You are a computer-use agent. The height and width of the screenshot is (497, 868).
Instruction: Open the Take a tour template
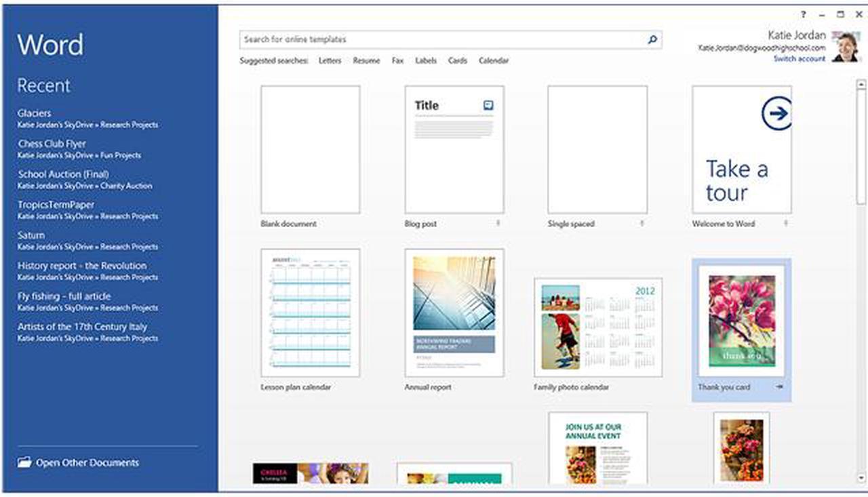(x=742, y=149)
